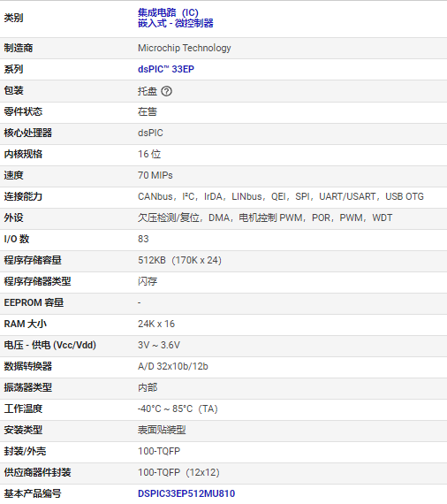Image resolution: width=447 pixels, height=504 pixels.
Task: Click the 连接能力 connectivity row label
Action: click(23, 196)
